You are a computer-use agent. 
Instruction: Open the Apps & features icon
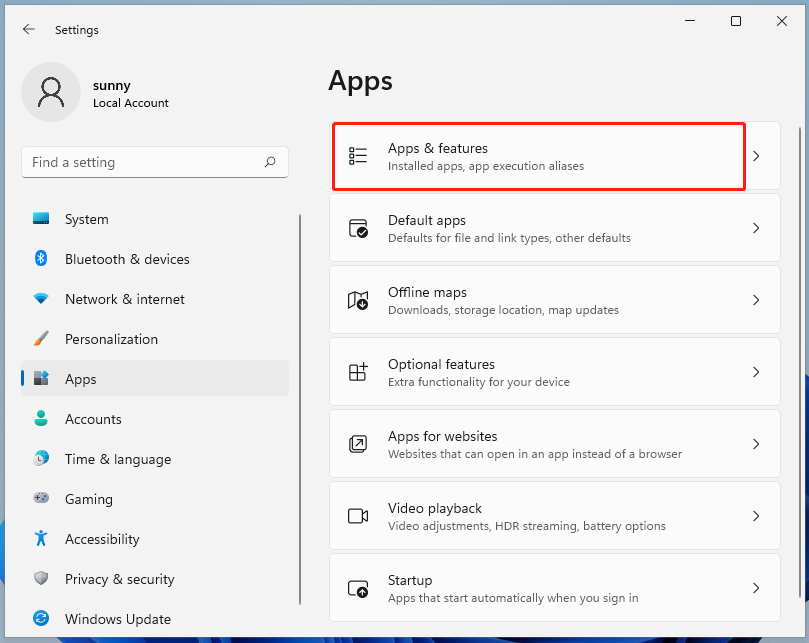[x=358, y=156]
